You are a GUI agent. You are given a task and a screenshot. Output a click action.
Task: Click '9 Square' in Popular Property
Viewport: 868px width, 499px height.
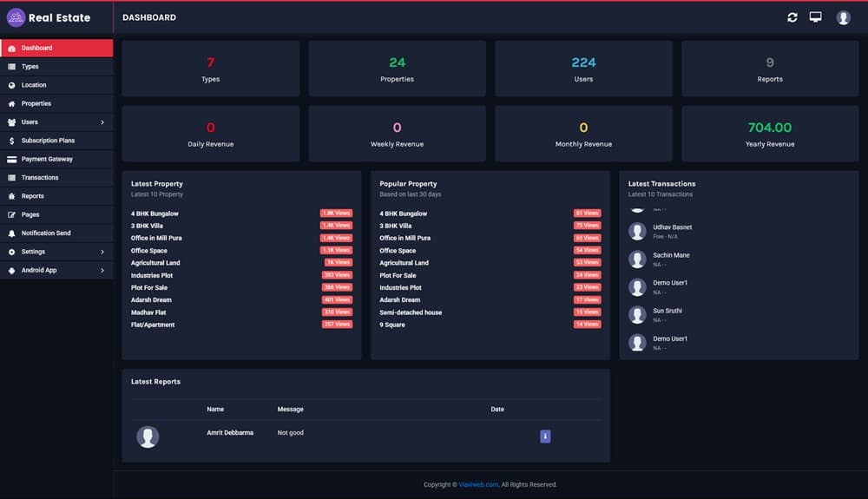(x=392, y=325)
